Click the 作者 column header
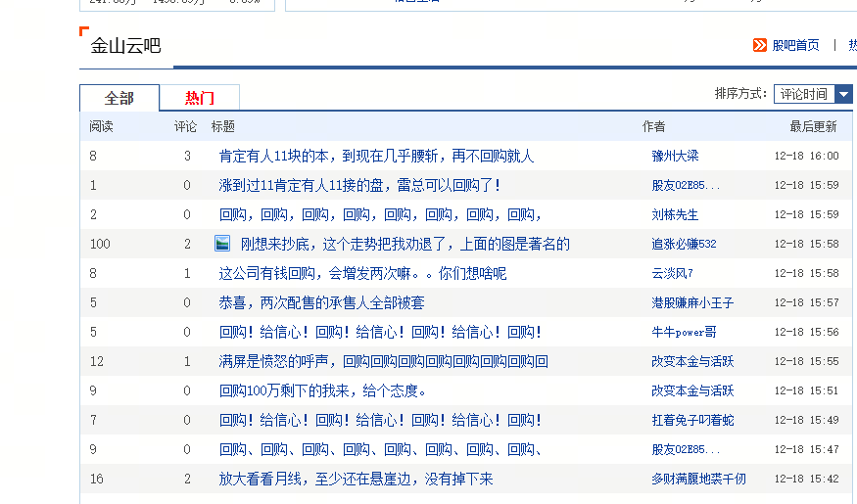 (653, 126)
